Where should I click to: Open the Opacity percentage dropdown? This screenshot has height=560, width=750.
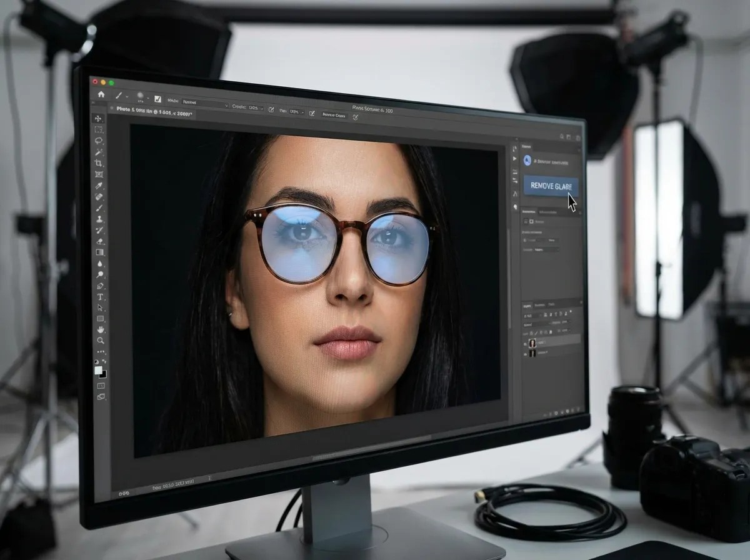pos(256,107)
